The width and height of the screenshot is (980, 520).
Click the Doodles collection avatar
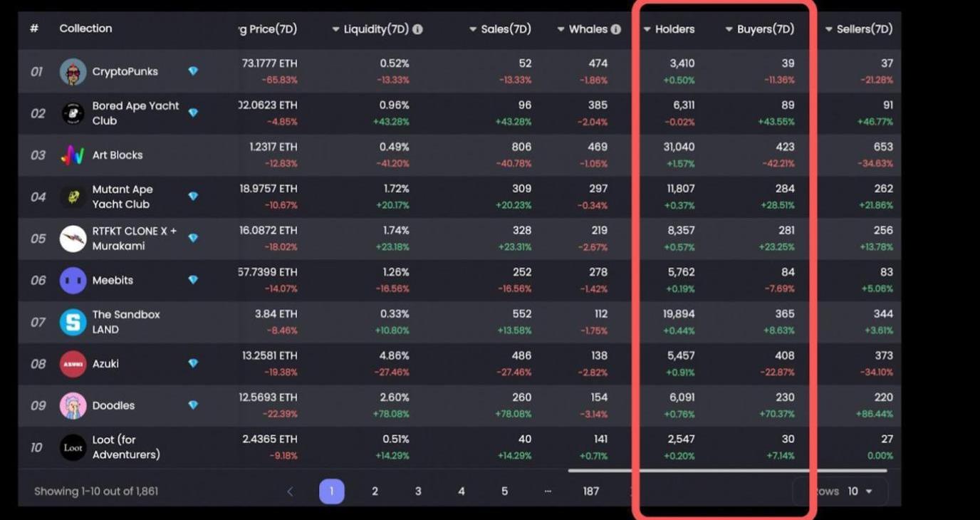[73, 406]
